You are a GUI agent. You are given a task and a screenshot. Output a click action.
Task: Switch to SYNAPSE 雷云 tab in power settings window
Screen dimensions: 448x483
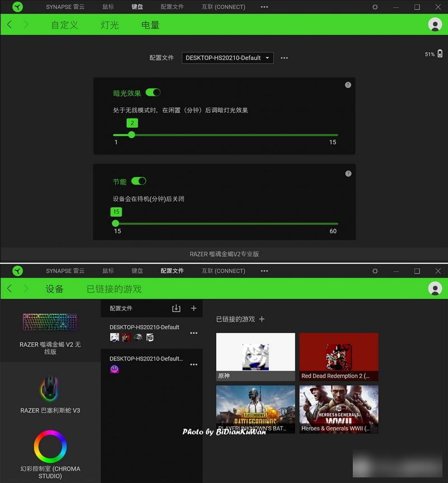66,7
